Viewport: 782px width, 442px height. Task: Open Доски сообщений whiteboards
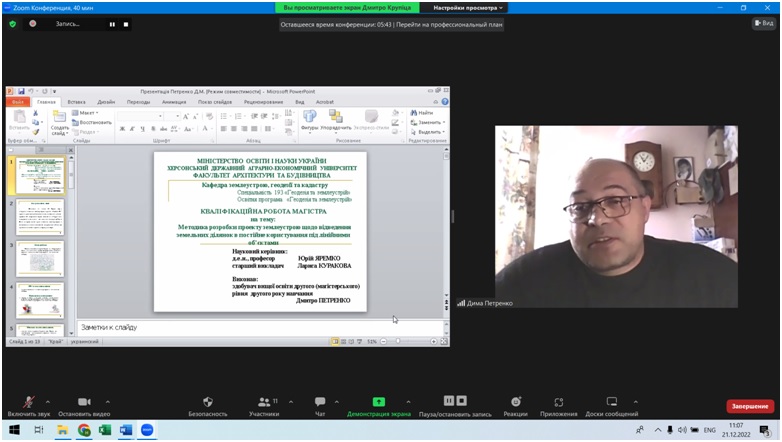coord(611,406)
